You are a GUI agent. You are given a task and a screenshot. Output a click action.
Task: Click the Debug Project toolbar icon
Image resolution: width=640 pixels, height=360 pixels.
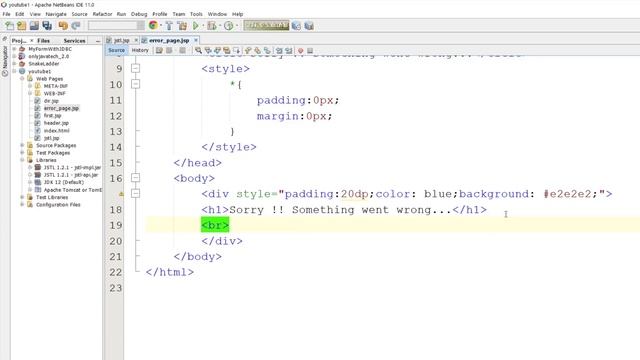pyautogui.click(x=211, y=26)
